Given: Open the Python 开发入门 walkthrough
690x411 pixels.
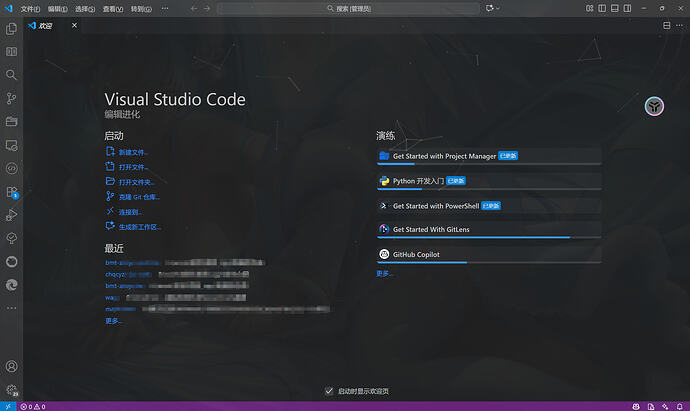Looking at the screenshot, I should 489,181.
